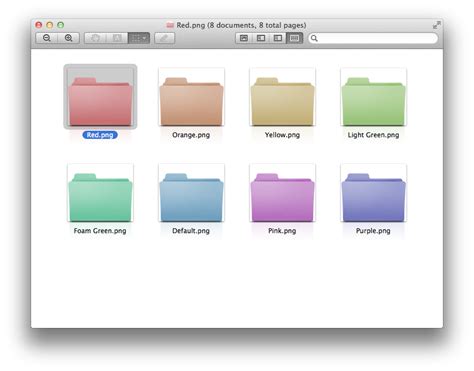Zoom out using the magnifier minus button

click(47, 38)
